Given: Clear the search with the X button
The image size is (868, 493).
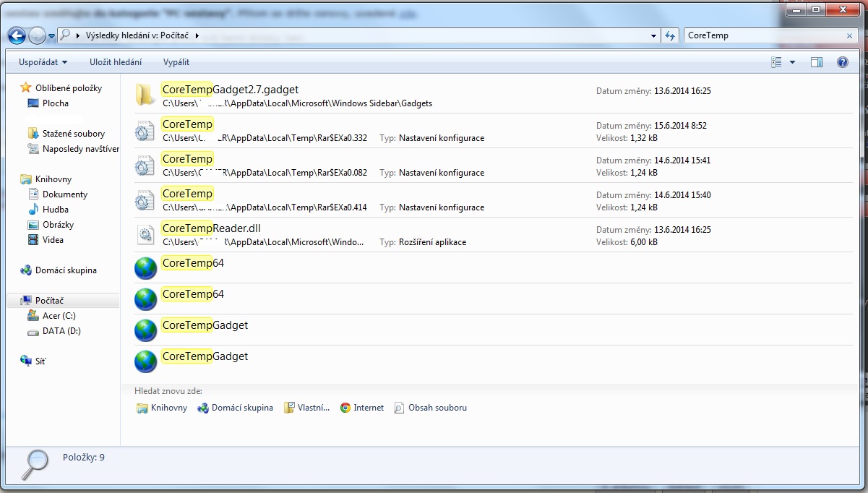Looking at the screenshot, I should tap(851, 35).
